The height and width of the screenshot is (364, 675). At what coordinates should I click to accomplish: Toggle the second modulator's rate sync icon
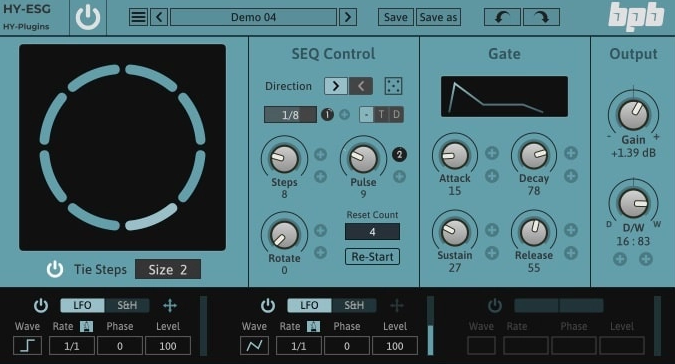point(313,327)
